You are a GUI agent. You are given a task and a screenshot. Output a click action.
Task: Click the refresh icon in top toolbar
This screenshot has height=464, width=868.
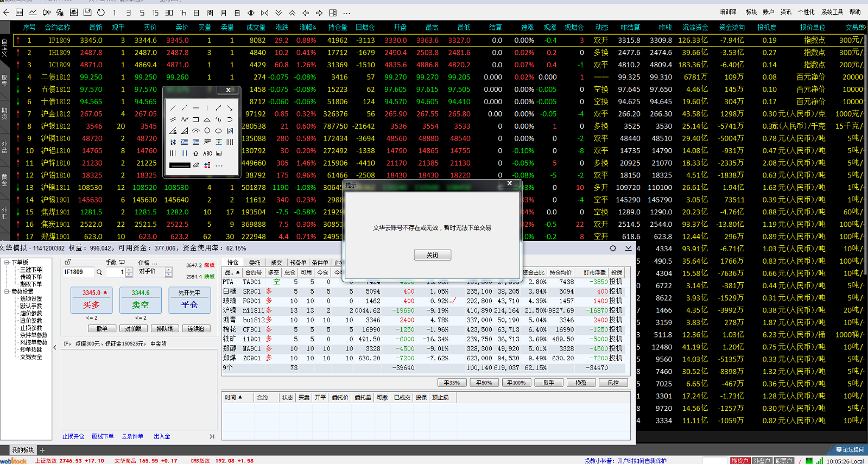[x=101, y=12]
